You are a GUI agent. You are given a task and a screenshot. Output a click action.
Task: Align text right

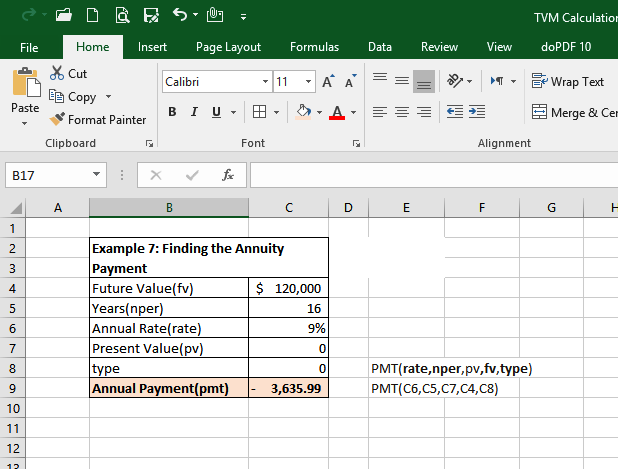[424, 112]
